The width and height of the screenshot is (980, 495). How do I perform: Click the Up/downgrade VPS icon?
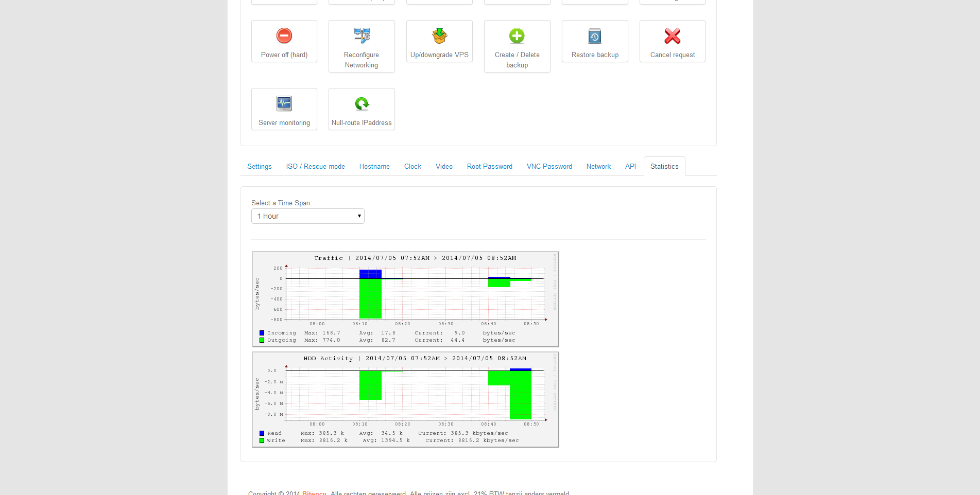pos(439,36)
